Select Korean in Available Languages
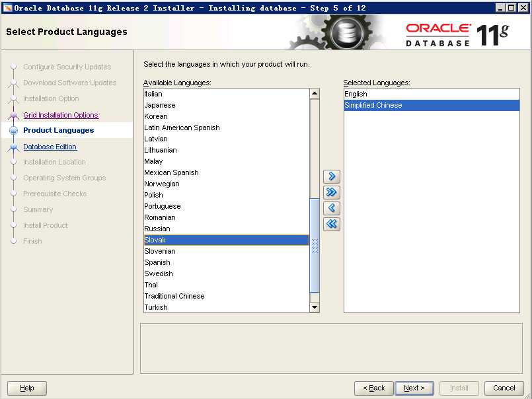 click(x=226, y=116)
